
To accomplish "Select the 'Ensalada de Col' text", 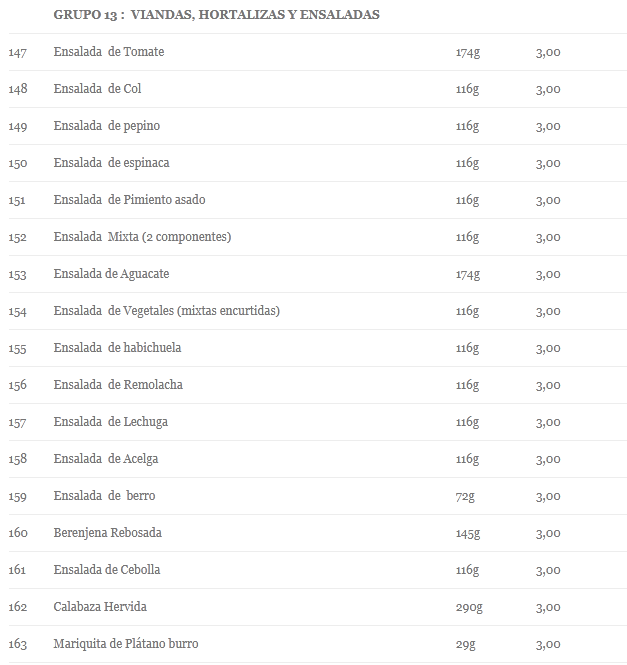I will click(97, 89).
